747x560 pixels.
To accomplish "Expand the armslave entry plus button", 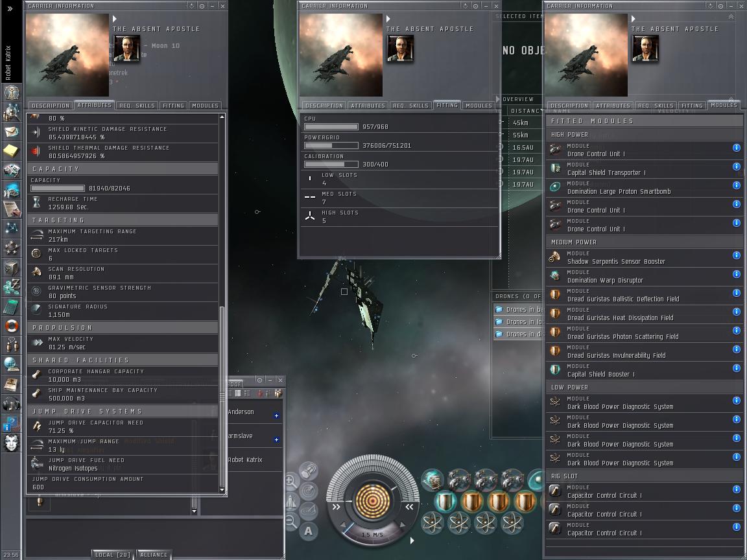I will (x=276, y=439).
